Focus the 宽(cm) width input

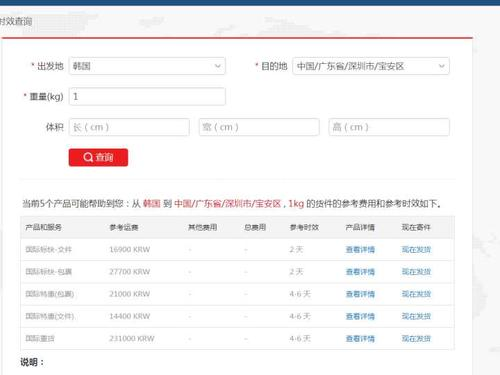pos(259,127)
